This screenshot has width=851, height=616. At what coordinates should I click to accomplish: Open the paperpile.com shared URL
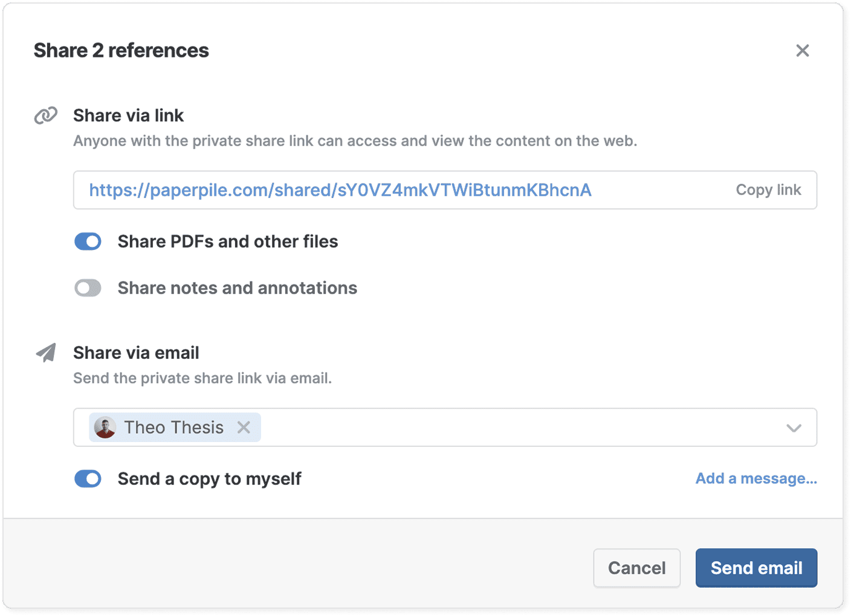tap(340, 190)
